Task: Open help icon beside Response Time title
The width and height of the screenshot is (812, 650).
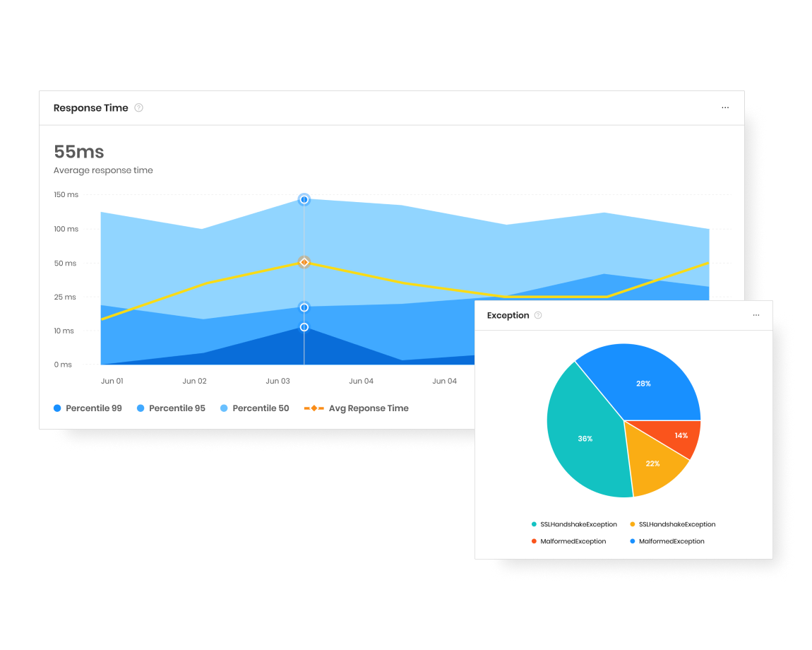Action: (x=139, y=108)
